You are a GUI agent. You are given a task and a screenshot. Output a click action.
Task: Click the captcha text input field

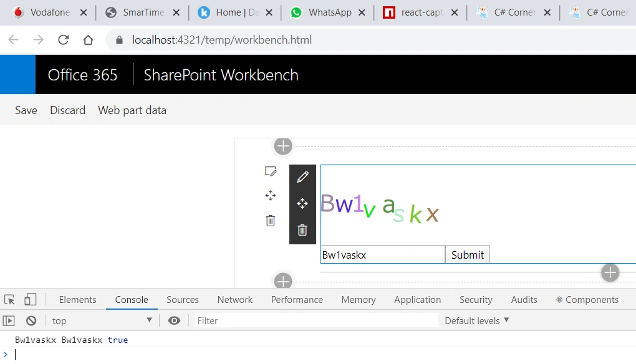pos(383,254)
